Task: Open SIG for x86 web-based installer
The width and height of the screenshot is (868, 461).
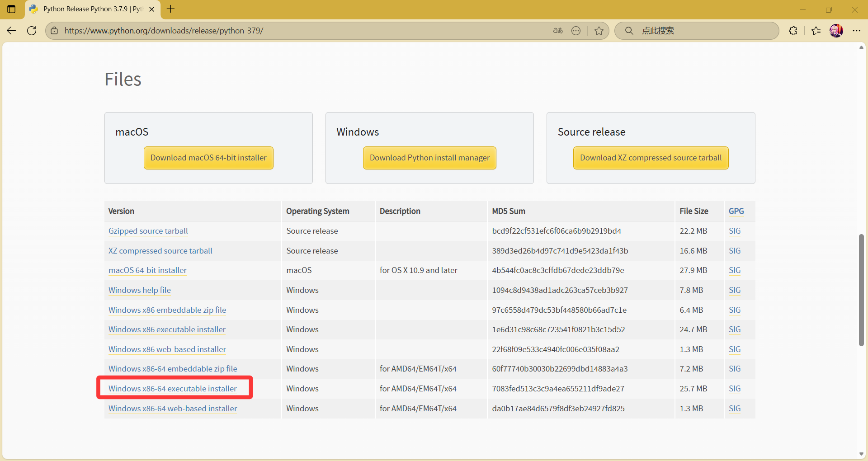Action: (x=735, y=349)
